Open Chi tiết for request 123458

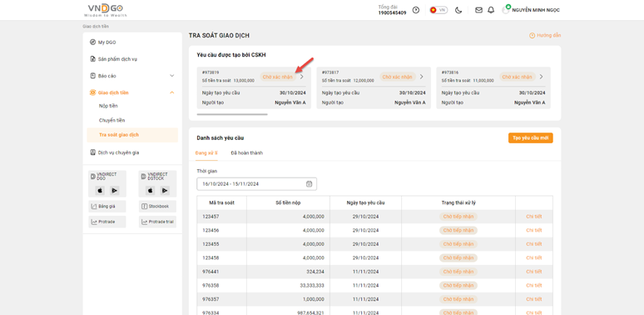pos(534,257)
